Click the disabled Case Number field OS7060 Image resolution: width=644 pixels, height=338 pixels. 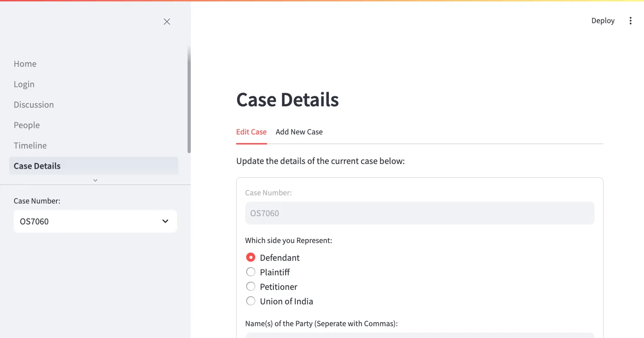click(420, 213)
